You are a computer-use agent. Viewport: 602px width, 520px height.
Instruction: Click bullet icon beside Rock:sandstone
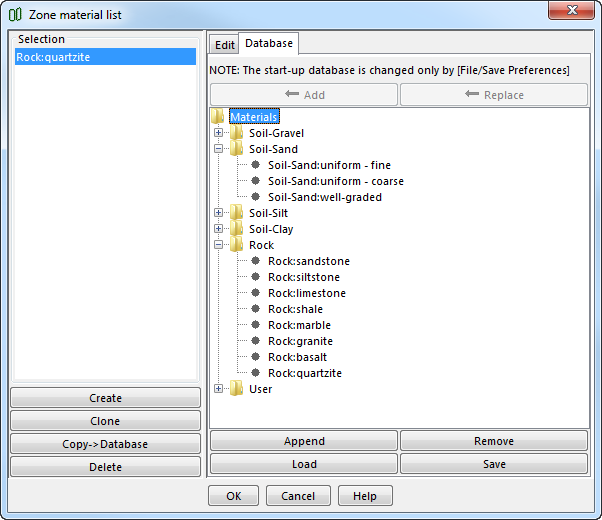pos(255,261)
